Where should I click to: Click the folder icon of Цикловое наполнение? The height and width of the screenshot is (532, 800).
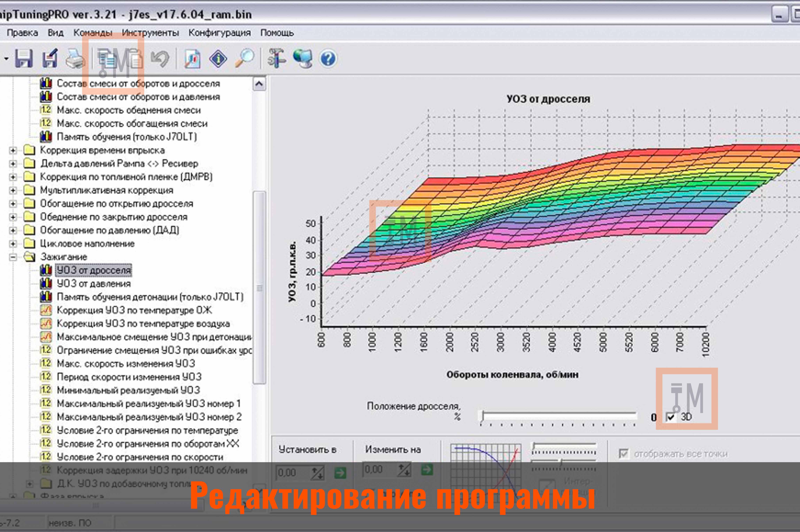[30, 243]
